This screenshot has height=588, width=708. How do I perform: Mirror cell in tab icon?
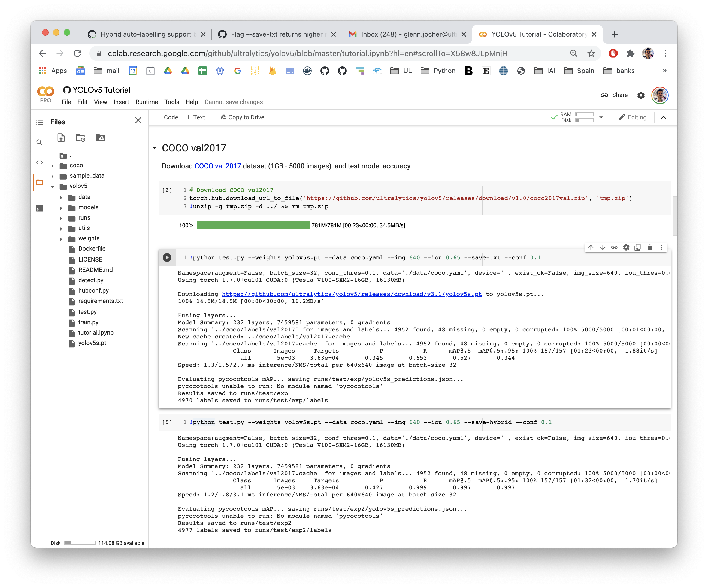click(637, 247)
